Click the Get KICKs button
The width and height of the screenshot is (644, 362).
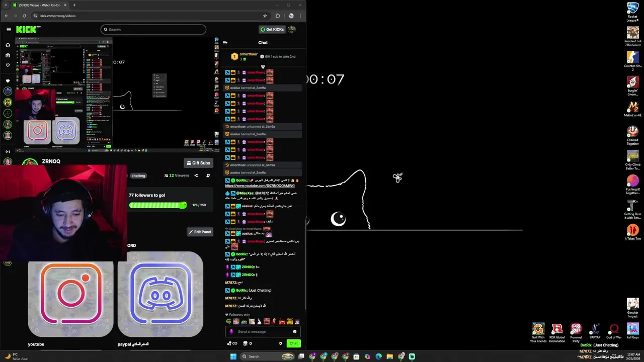(272, 29)
